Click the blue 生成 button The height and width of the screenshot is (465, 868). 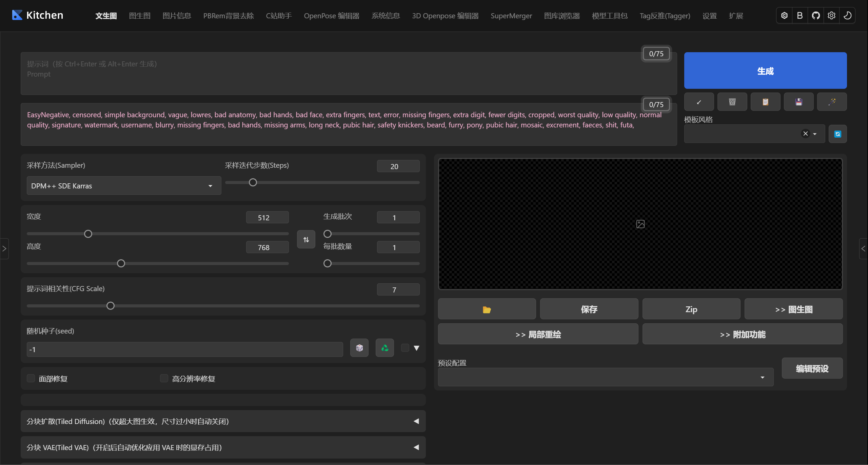(765, 70)
